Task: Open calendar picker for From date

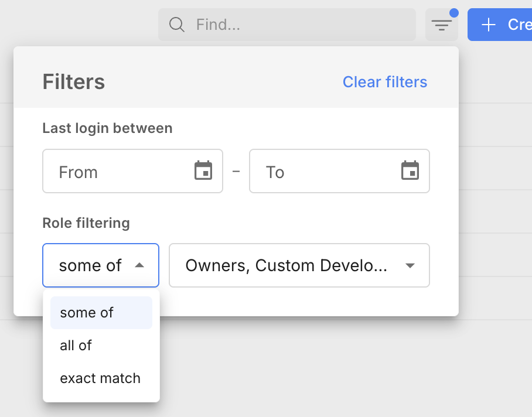Action: click(x=203, y=170)
